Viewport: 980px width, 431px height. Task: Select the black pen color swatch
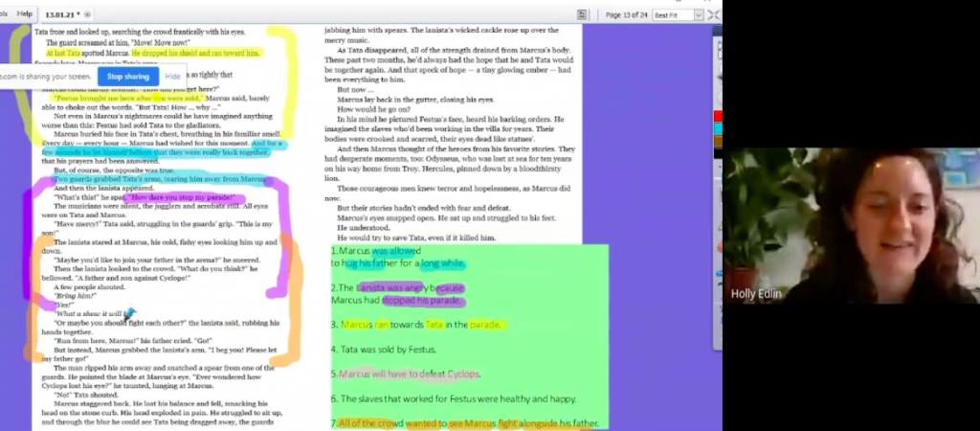(718, 153)
